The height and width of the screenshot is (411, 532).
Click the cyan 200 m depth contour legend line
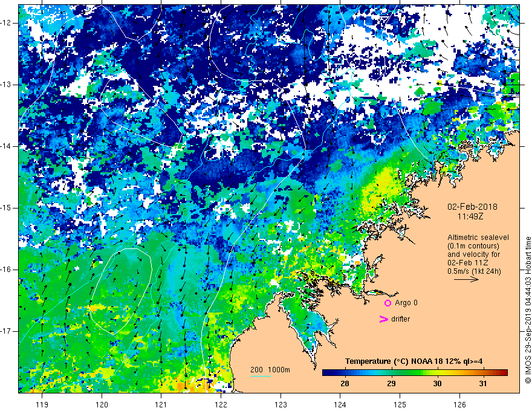coord(261,376)
